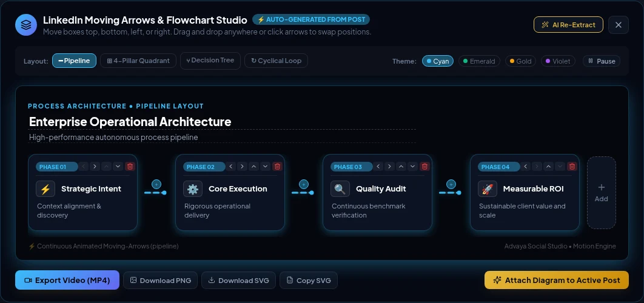Click the PHASE 04 label badge
This screenshot has width=644, height=303.
tap(498, 167)
